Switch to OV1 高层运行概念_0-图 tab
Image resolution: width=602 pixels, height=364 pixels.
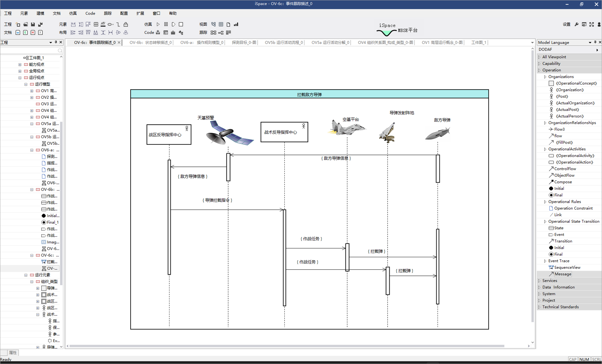(x=442, y=42)
